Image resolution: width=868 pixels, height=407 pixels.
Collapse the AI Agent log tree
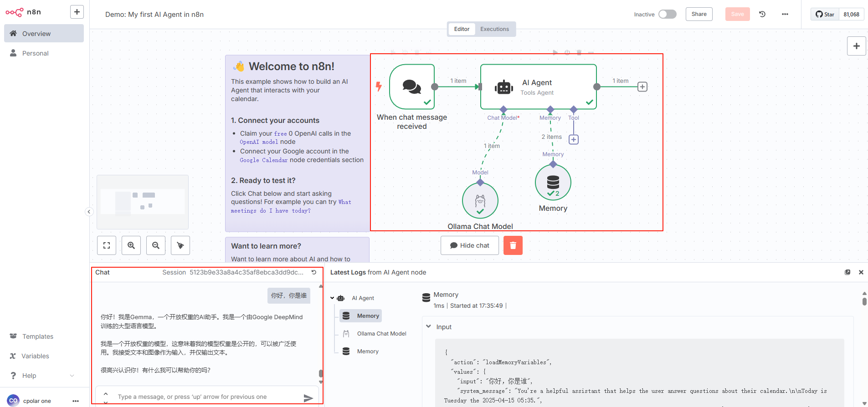pyautogui.click(x=332, y=298)
